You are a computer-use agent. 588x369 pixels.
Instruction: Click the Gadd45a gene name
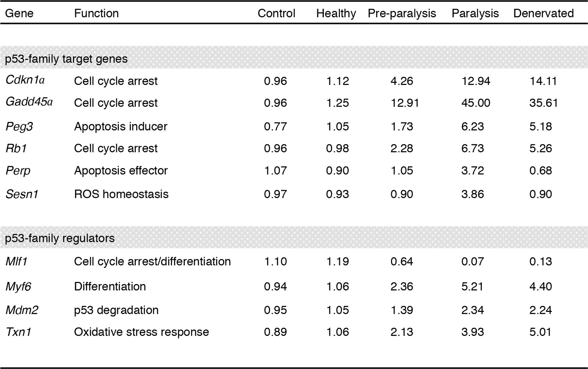point(29,102)
